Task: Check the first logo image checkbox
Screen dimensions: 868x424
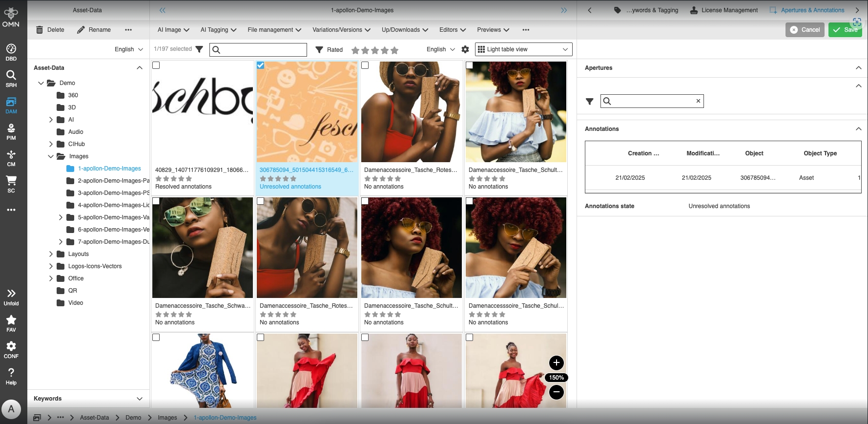Action: 156,65
